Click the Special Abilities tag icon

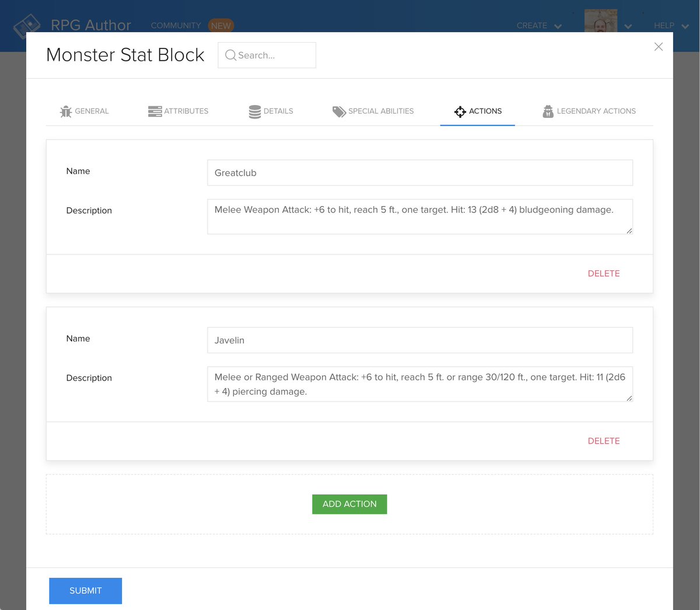(x=339, y=111)
